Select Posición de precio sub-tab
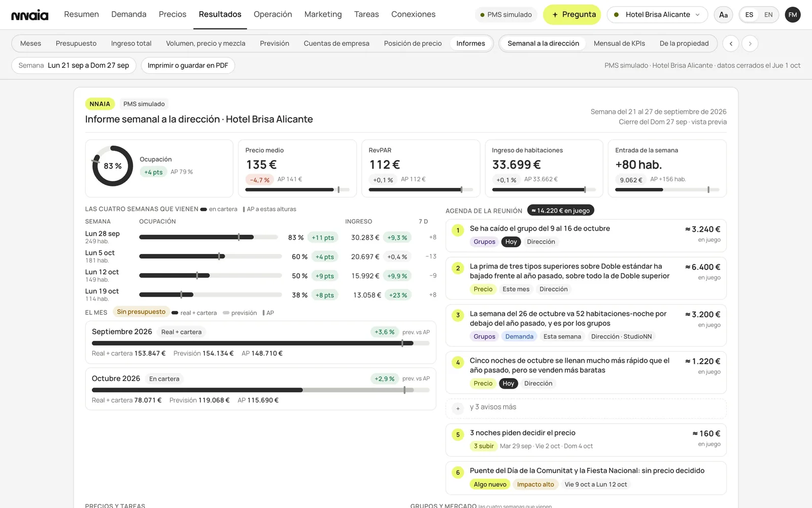812x508 pixels. pos(413,44)
